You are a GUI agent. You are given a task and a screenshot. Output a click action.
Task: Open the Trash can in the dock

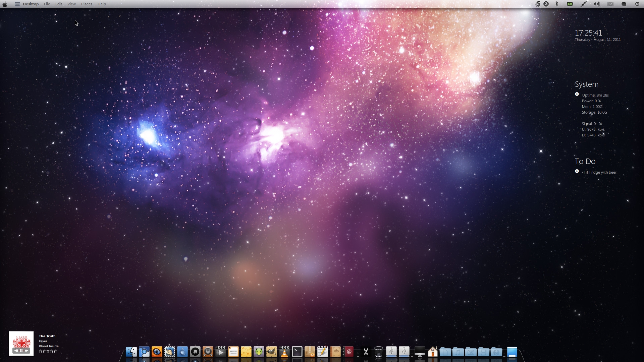[x=378, y=352]
